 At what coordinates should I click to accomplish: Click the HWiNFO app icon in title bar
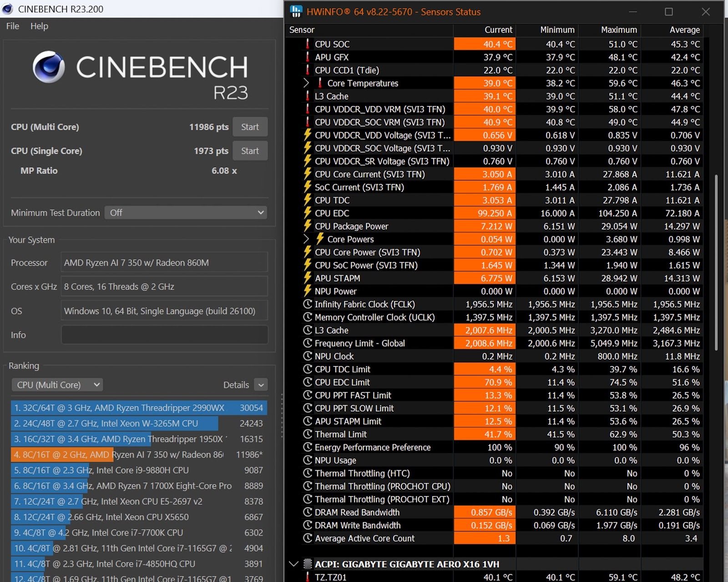click(296, 12)
